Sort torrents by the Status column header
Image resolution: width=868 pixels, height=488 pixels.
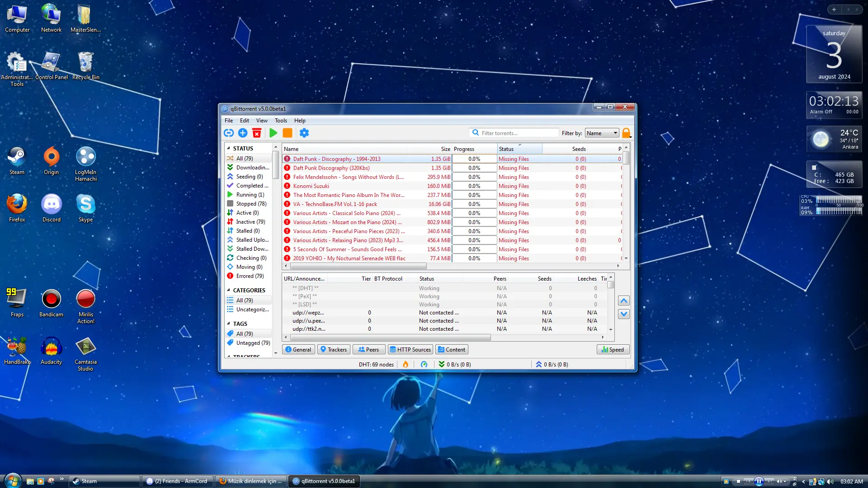click(x=519, y=149)
